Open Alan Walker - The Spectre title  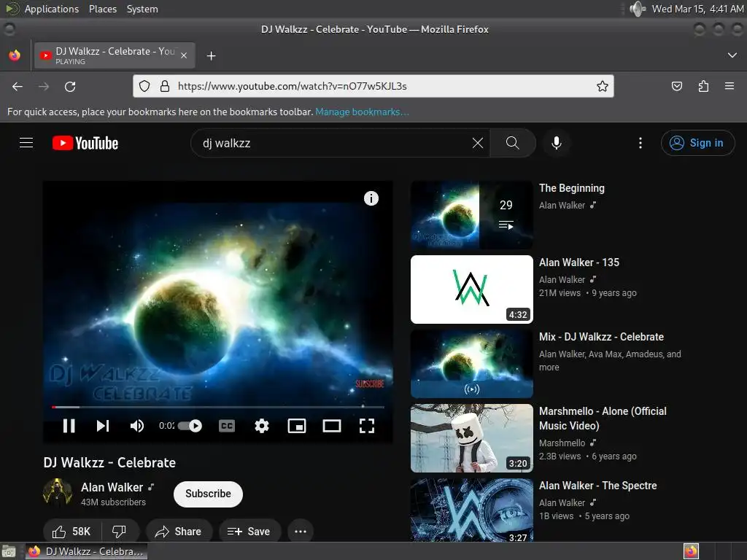[x=598, y=485]
